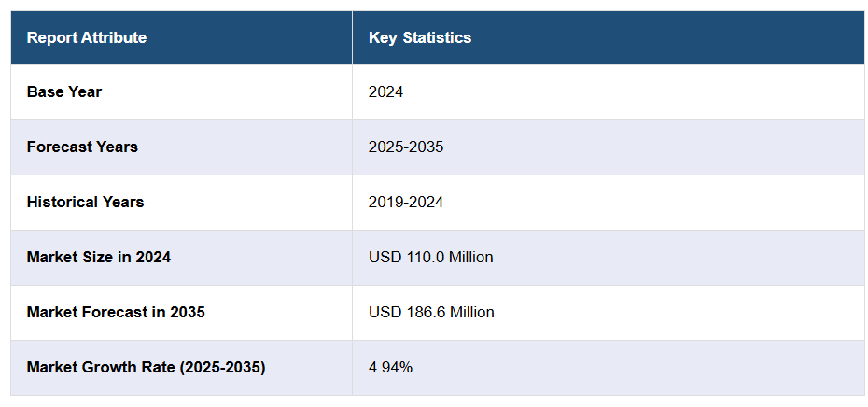This screenshot has height=407, width=868.
Task: Select the Market Forecast in 2035 label
Action: 116,313
